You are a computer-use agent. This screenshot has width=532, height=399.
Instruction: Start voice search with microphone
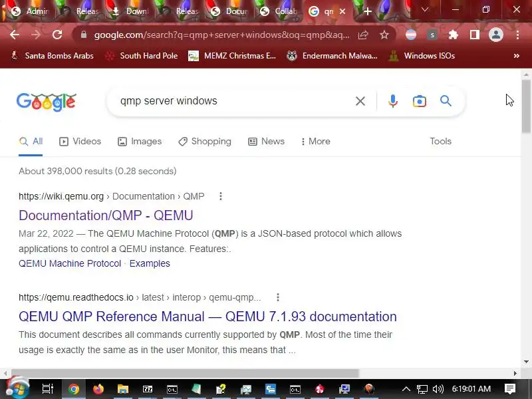(392, 101)
